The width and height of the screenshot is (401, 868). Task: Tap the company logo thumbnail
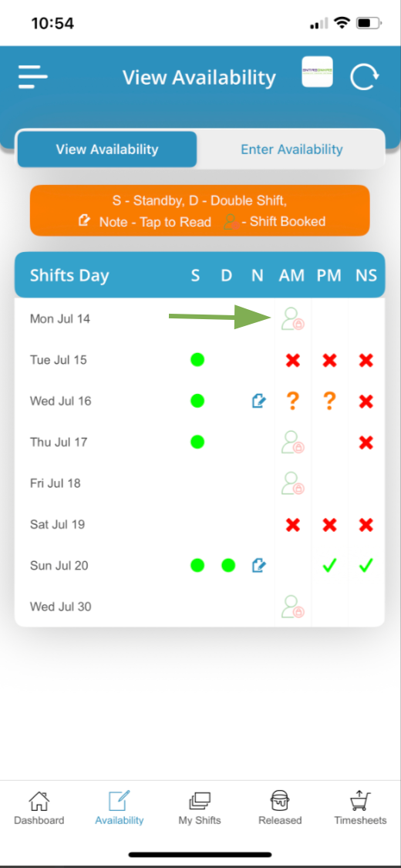(318, 72)
